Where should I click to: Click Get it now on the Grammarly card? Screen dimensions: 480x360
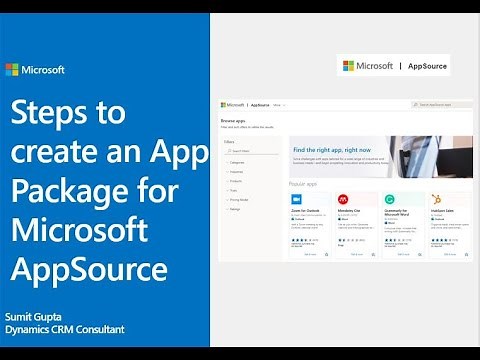(x=404, y=254)
